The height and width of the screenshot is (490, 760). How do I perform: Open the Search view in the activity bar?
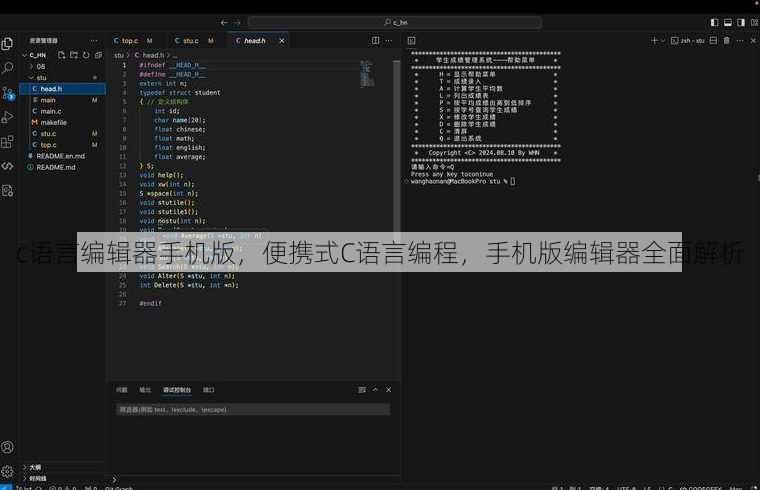click(x=7, y=68)
